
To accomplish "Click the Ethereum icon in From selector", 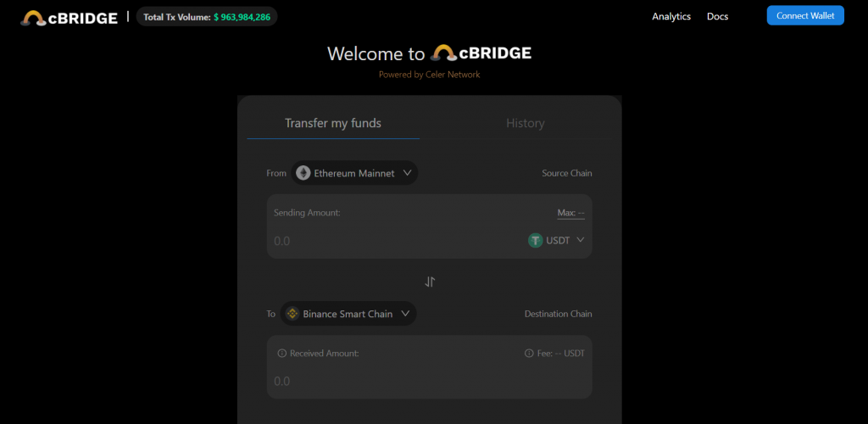I will tap(303, 173).
